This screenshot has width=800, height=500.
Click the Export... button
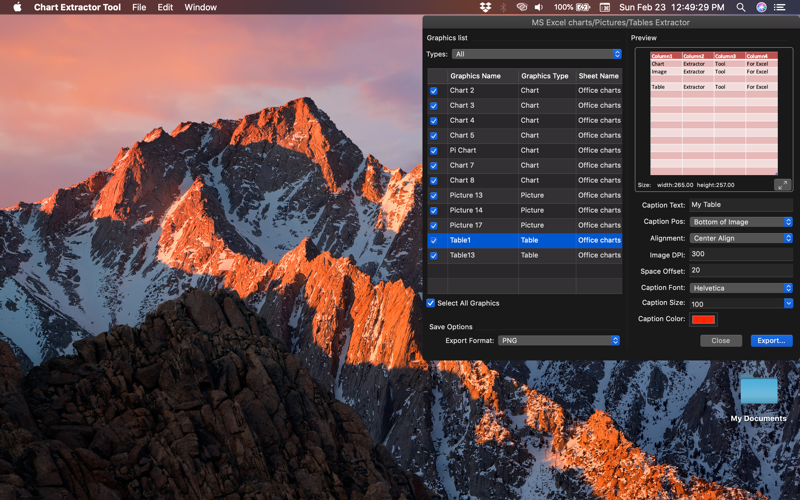pos(771,341)
